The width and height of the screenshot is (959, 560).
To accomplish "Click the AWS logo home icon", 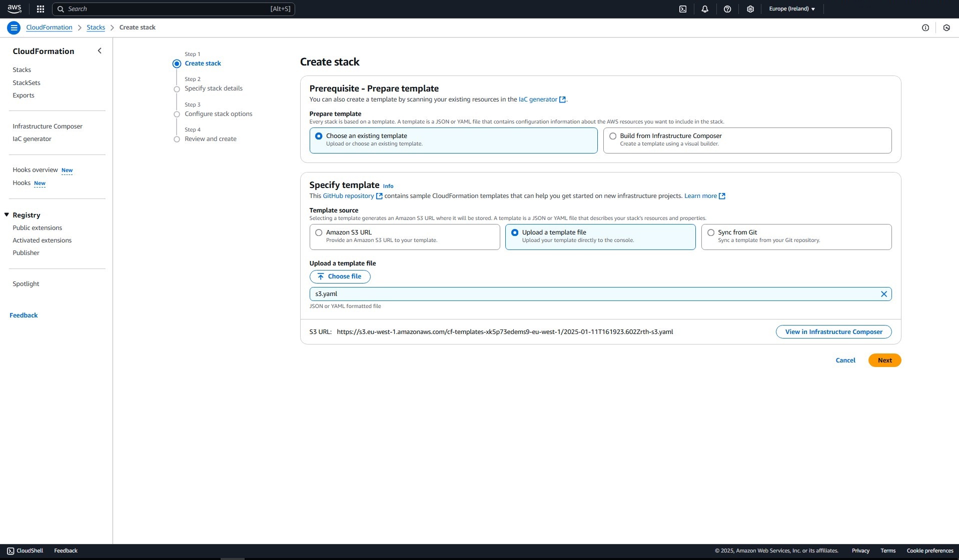I will [15, 9].
